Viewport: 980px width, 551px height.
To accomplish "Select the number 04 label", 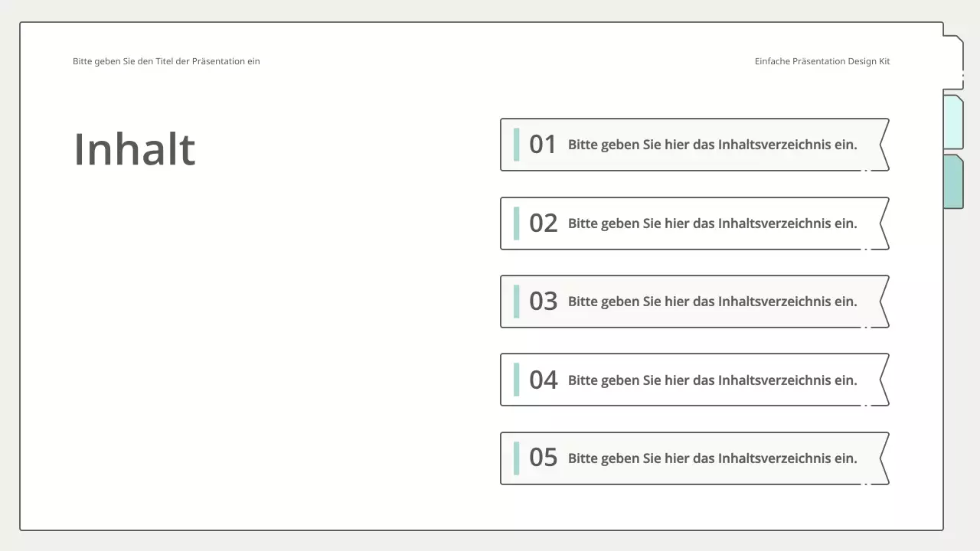I will pos(543,380).
